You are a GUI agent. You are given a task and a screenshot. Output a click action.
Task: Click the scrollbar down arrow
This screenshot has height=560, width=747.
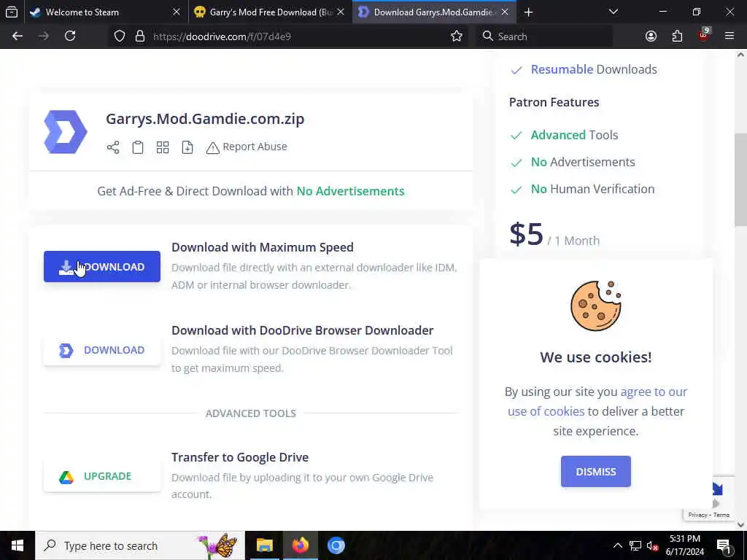(740, 524)
